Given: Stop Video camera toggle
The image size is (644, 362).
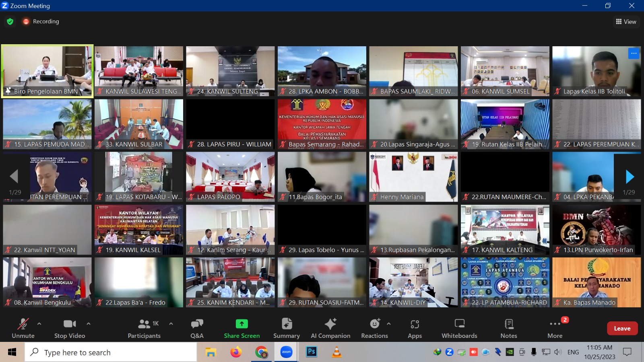Looking at the screenshot, I should point(70,328).
